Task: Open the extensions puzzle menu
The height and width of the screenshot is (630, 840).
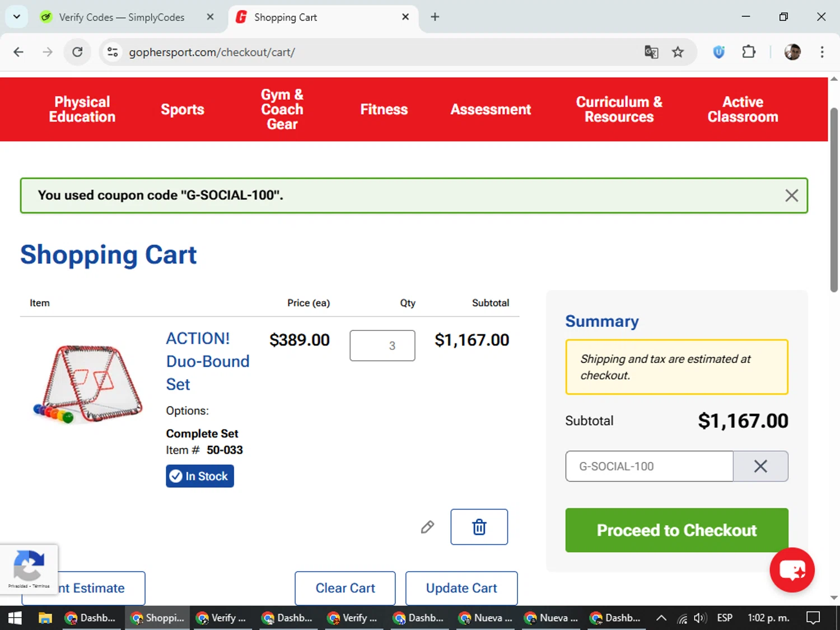Action: 749,52
